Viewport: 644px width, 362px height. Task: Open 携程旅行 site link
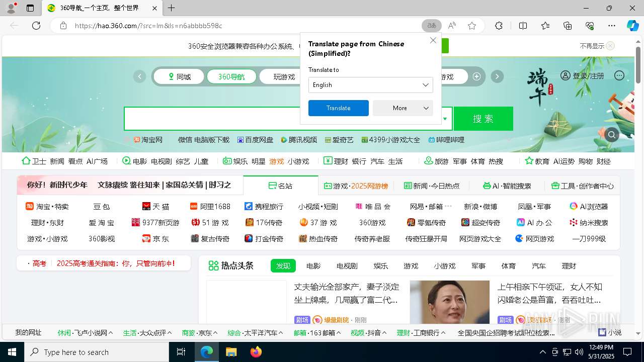point(264,206)
